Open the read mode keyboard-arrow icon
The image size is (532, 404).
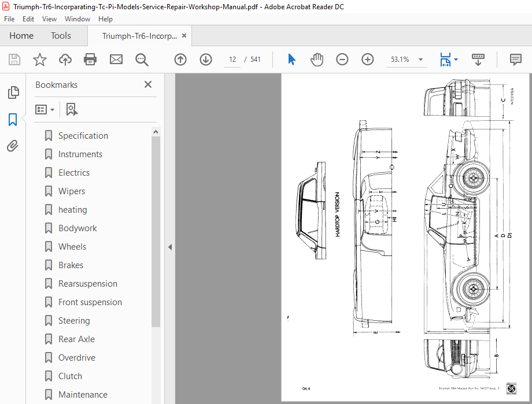pyautogui.click(x=478, y=60)
